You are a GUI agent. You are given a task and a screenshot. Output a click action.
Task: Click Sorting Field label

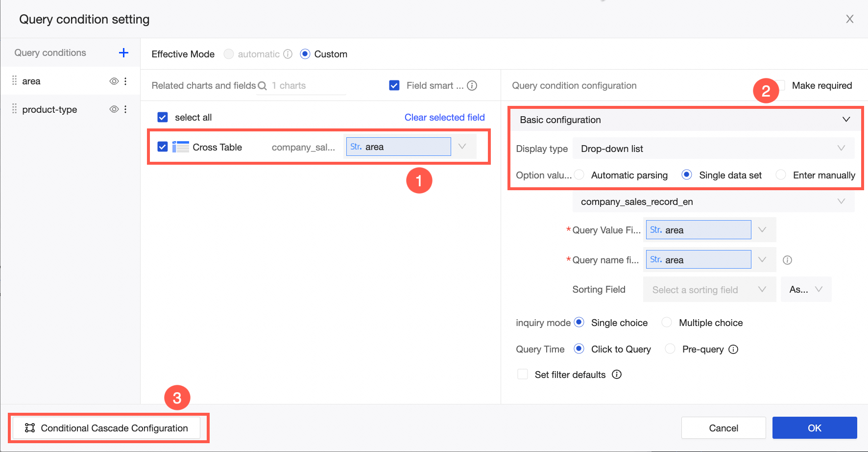(599, 290)
